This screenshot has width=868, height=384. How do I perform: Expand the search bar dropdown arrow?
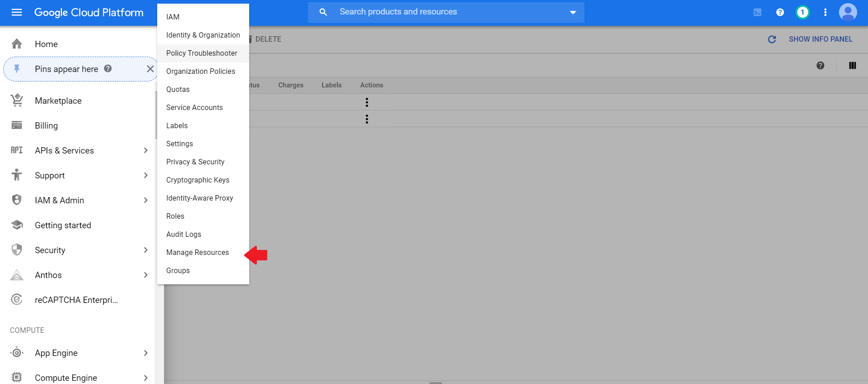pos(573,13)
